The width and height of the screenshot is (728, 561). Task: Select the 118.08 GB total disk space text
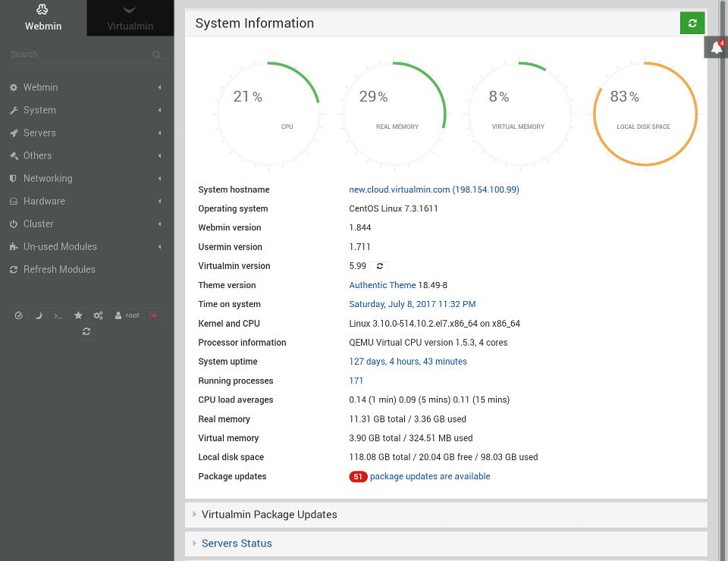(x=444, y=457)
